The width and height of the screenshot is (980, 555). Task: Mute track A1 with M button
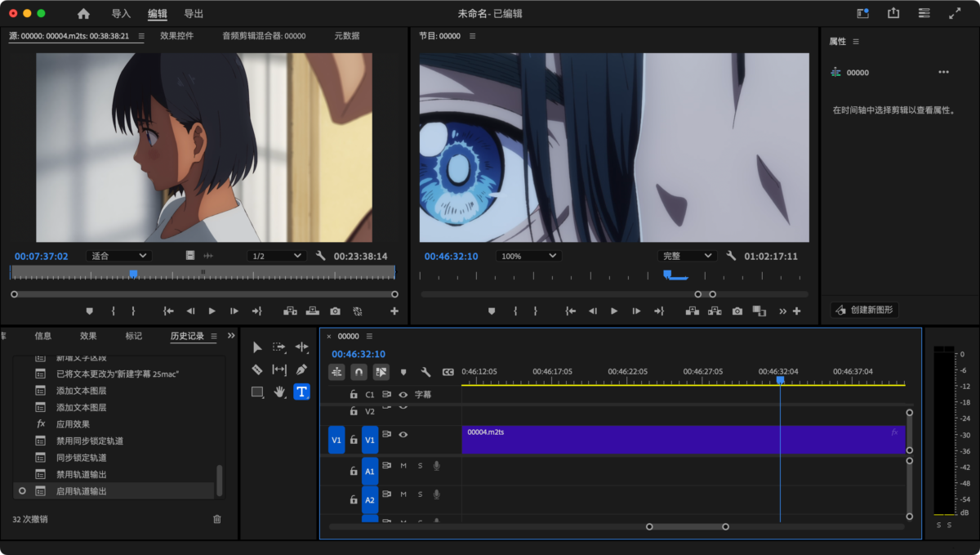pos(403,466)
